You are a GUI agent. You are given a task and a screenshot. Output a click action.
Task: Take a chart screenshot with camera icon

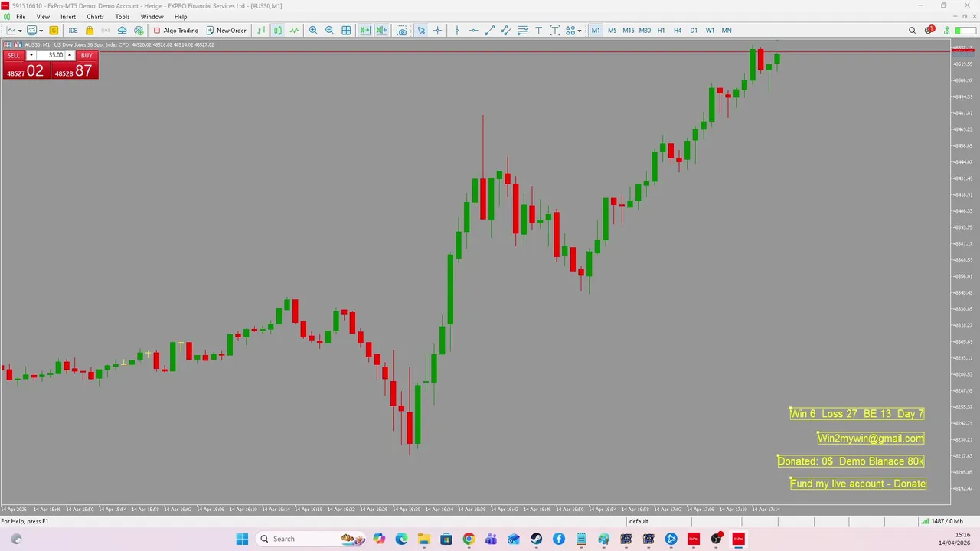401,31
